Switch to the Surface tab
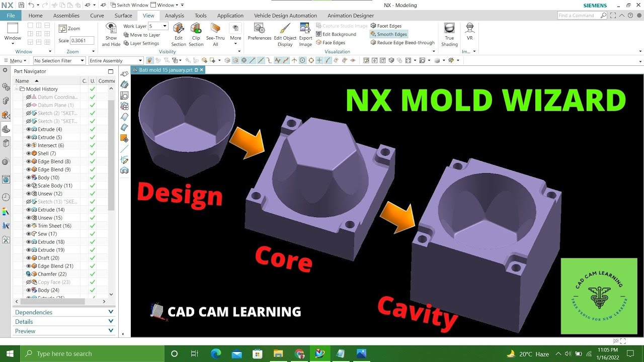The image size is (644, 362). tap(123, 16)
